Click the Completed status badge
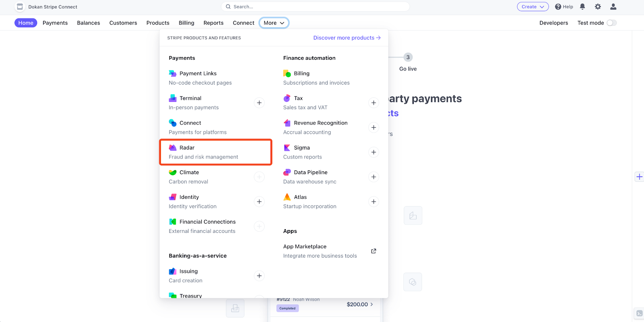Viewport: 644px width, 322px height. (287, 308)
